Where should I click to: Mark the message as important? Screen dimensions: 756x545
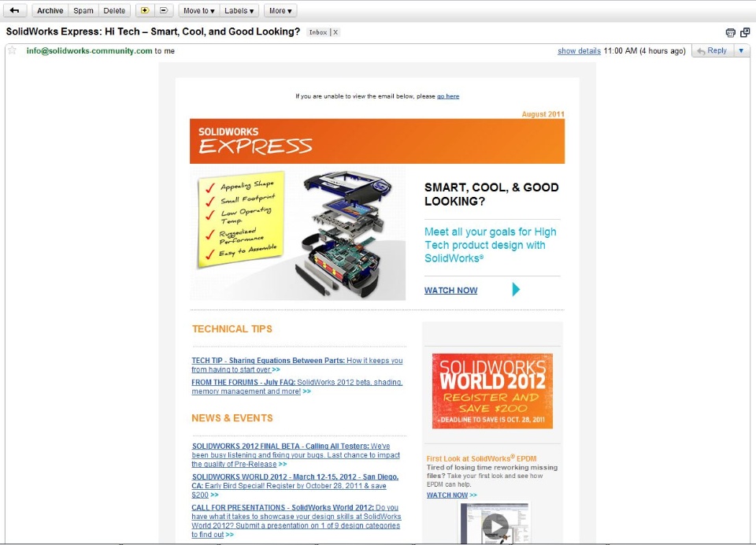coord(145,10)
